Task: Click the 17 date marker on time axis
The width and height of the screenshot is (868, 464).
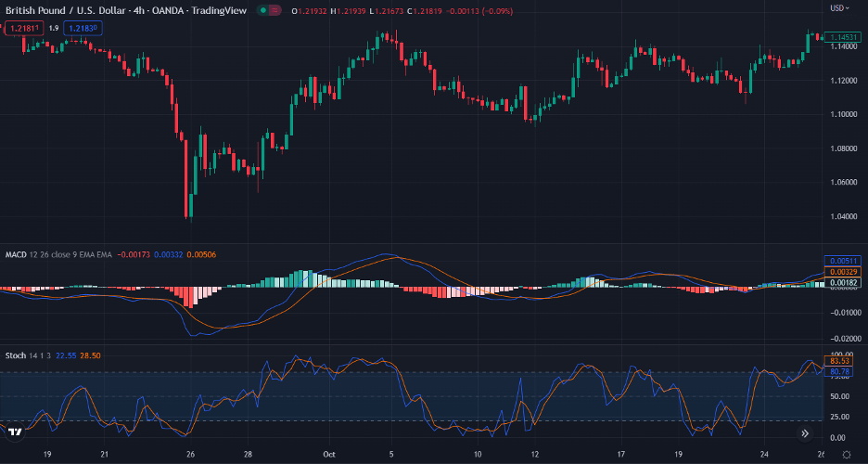Action: [x=622, y=455]
